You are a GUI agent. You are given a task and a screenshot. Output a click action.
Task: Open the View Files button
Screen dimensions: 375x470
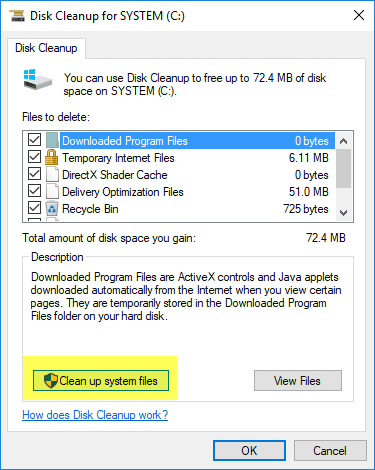point(298,380)
